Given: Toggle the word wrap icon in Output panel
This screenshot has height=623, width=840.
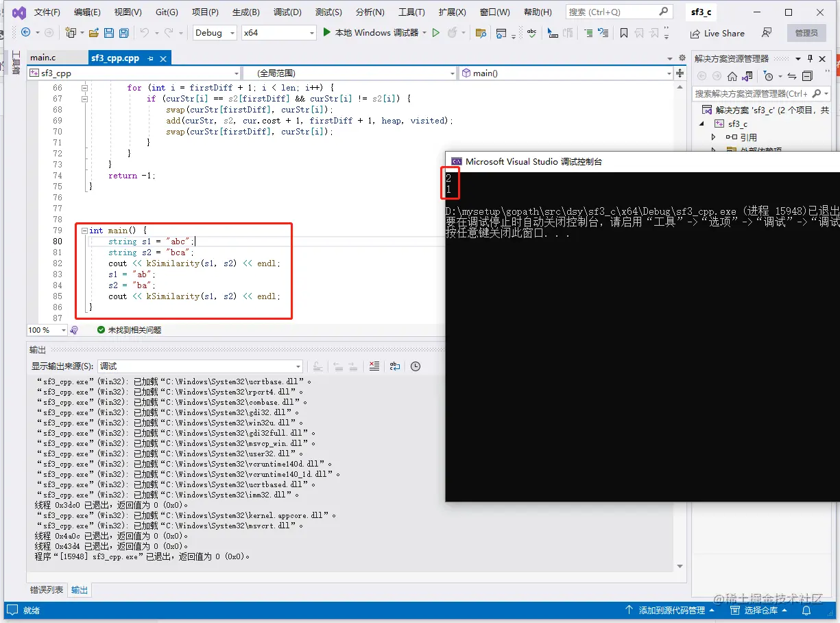Looking at the screenshot, I should pyautogui.click(x=395, y=366).
